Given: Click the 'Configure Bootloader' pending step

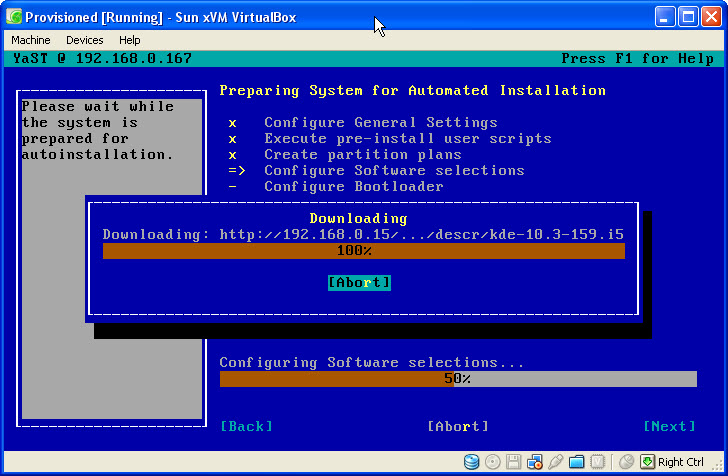Looking at the screenshot, I should [x=354, y=186].
